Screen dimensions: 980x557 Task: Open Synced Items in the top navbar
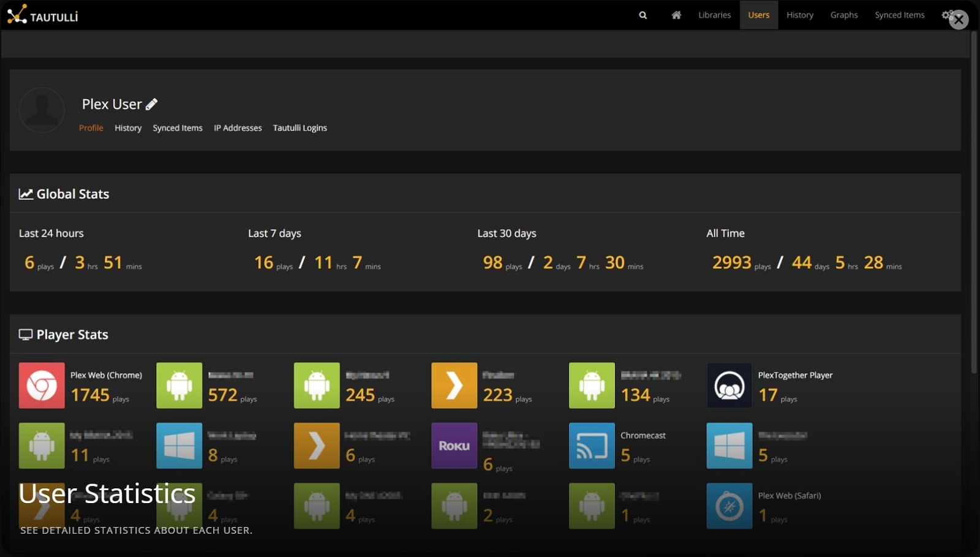[x=900, y=15]
